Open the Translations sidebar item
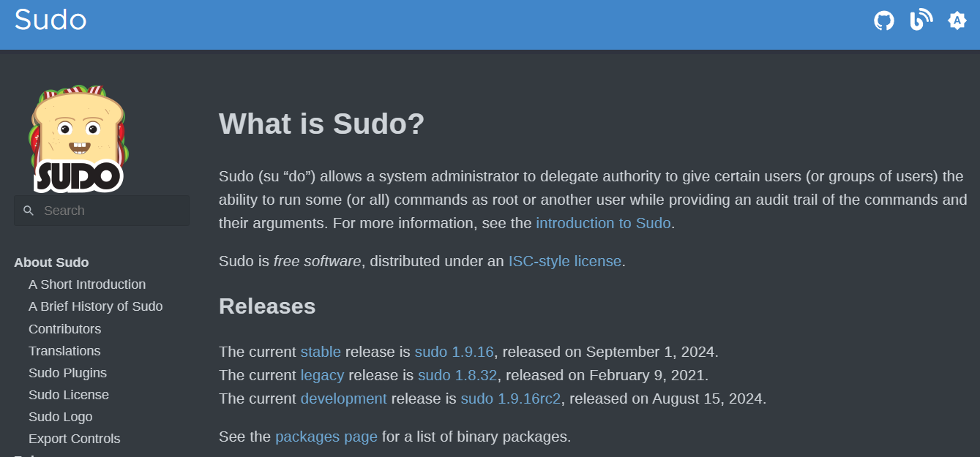Image resolution: width=980 pixels, height=457 pixels. pos(64,351)
